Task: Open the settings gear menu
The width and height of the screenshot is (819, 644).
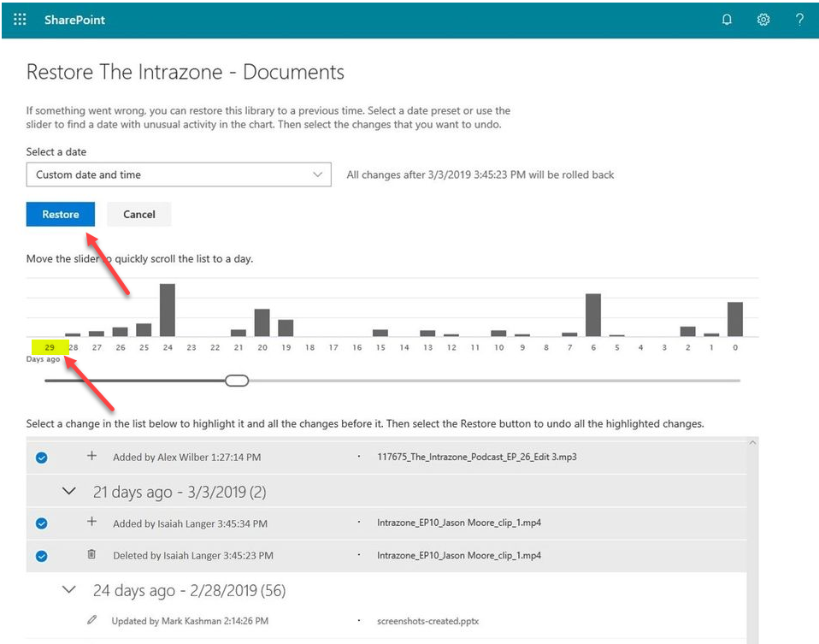Action: 763,20
